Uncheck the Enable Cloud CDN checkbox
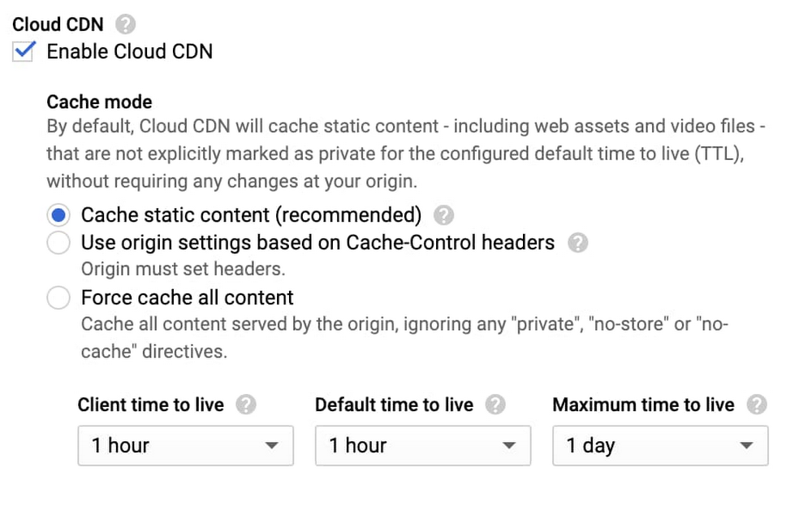The height and width of the screenshot is (511, 812). (24, 51)
